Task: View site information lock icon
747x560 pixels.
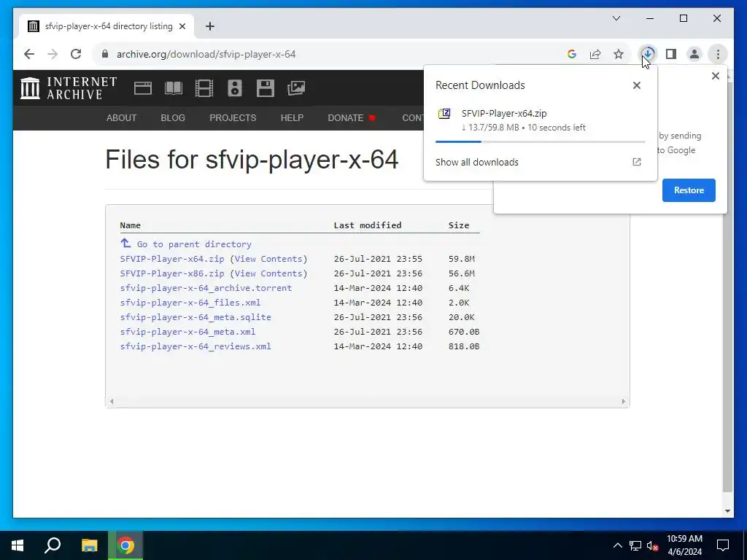Action: (105, 54)
